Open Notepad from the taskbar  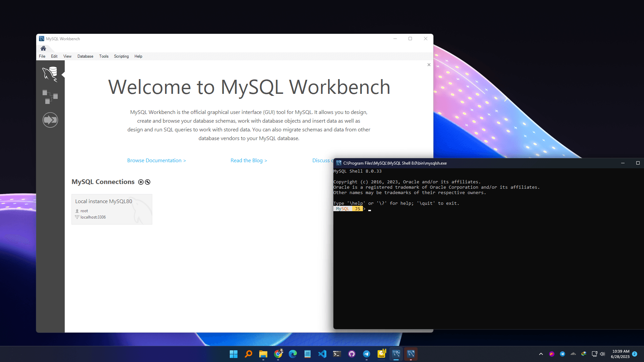pyautogui.click(x=308, y=354)
